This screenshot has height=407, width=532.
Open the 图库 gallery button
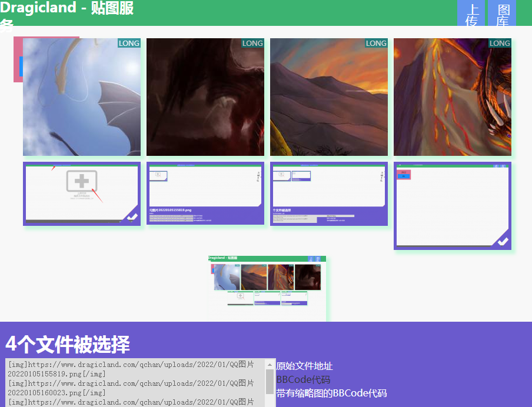click(502, 13)
